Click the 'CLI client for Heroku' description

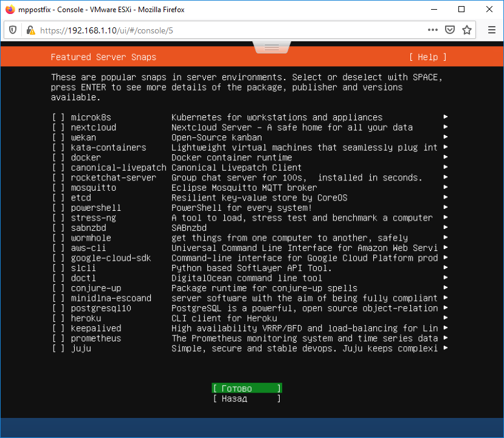[x=224, y=318]
